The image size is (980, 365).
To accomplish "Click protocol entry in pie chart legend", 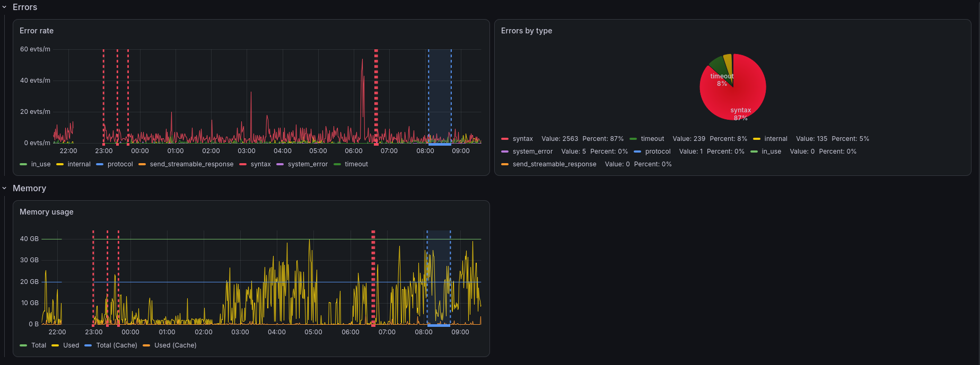I will tap(658, 152).
